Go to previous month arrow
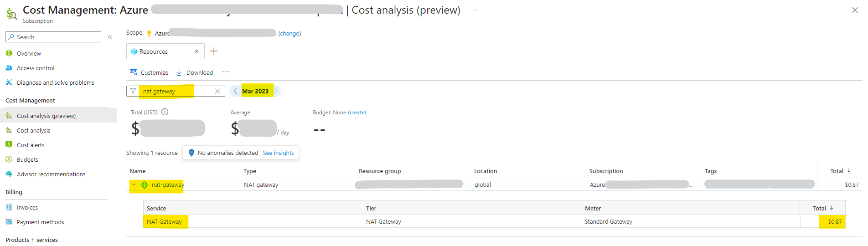 pos(235,91)
